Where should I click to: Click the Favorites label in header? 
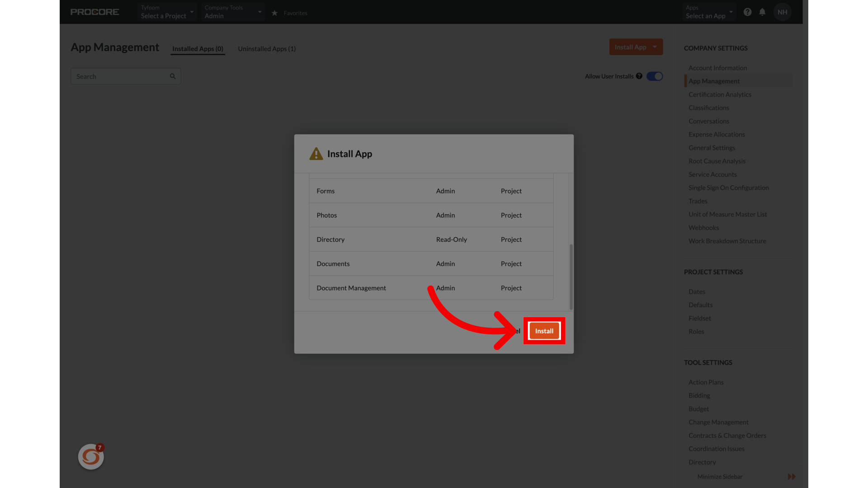[x=295, y=13]
